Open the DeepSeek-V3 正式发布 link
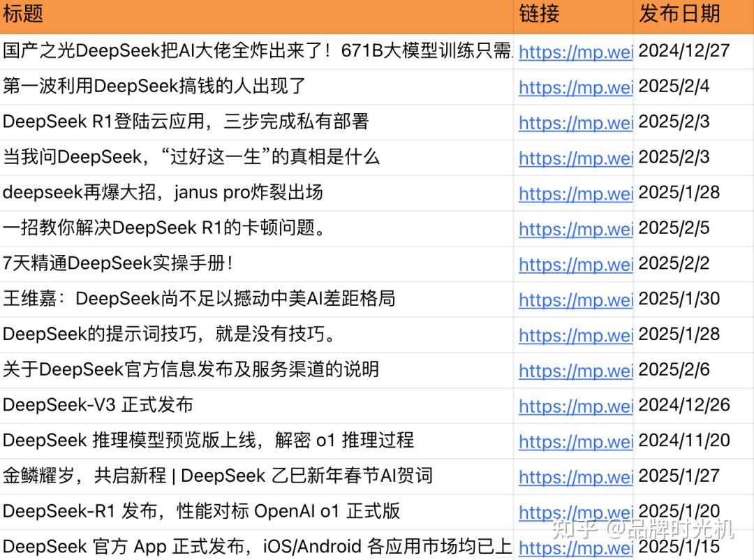Viewport: 754px width, 560px height. coord(575,406)
